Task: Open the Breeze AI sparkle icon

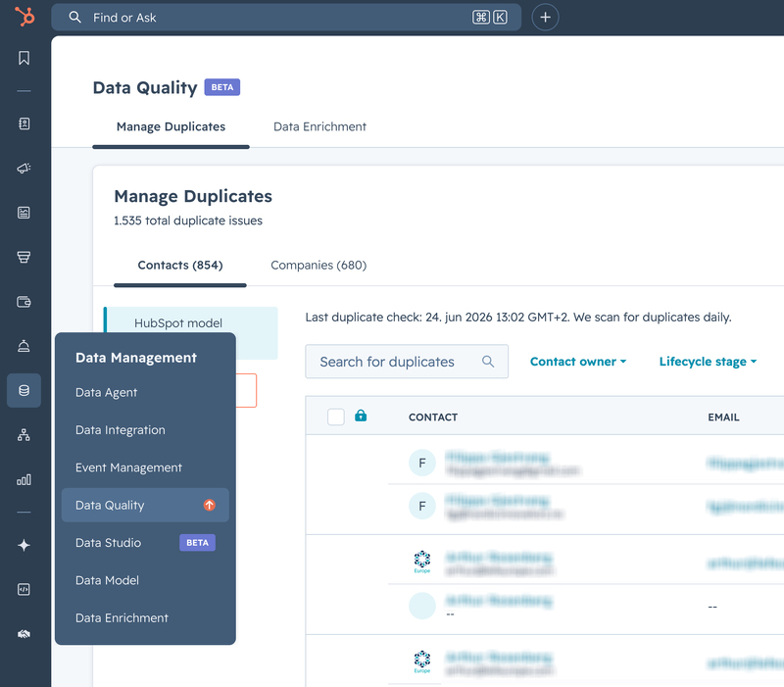Action: [24, 545]
